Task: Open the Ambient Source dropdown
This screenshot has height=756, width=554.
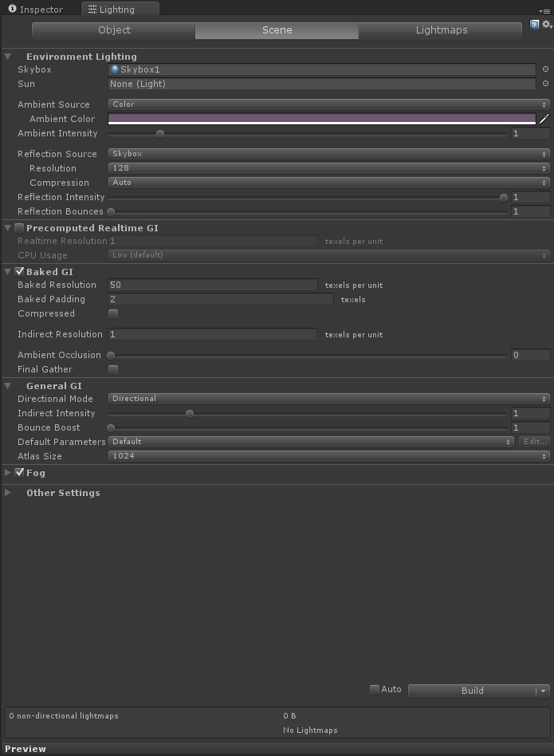Action: tap(327, 104)
